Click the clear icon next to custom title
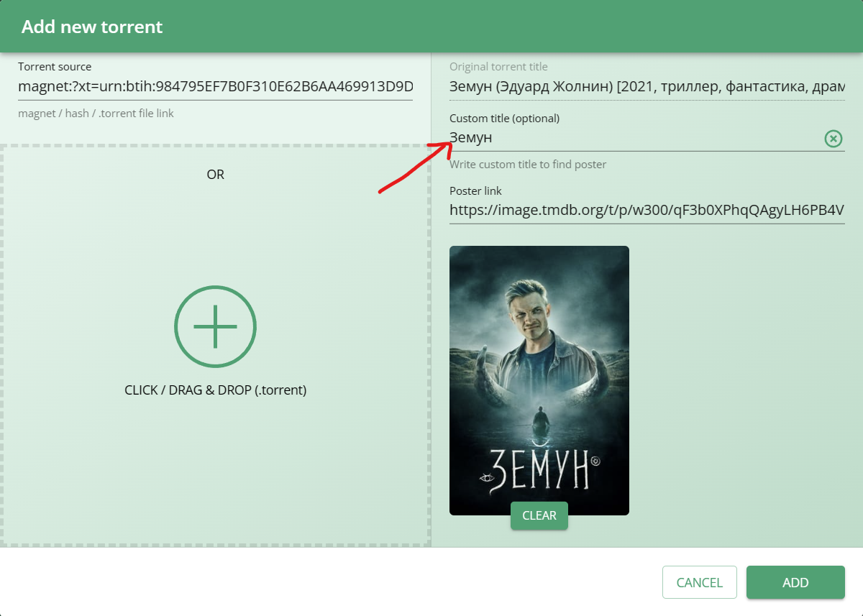Viewport: 863px width, 616px height. (x=834, y=138)
